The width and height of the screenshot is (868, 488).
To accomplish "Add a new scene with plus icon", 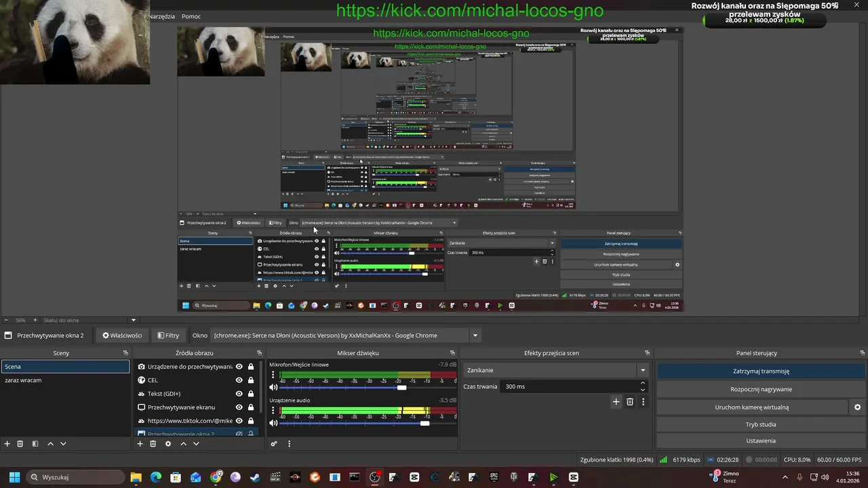I will coord(7,444).
